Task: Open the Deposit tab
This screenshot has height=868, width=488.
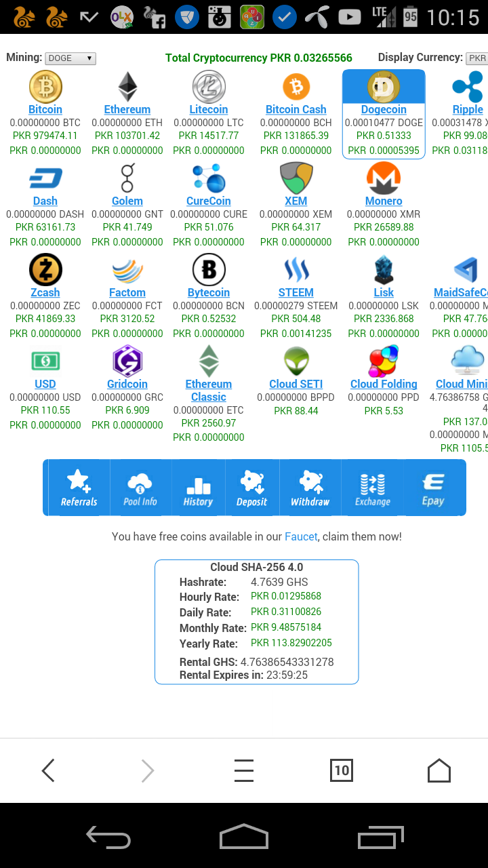Action: pos(252,488)
